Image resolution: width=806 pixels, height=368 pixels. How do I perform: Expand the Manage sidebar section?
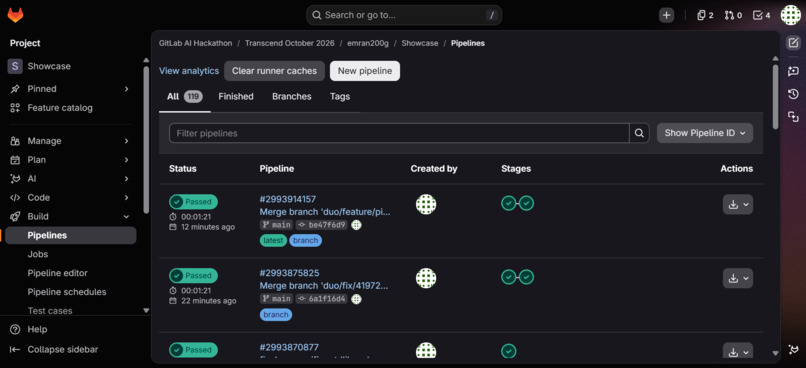tap(70, 141)
